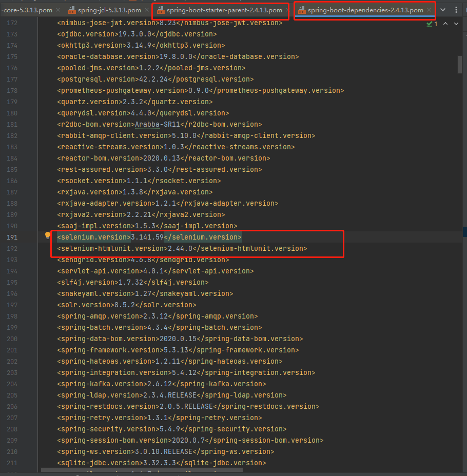The image size is (467, 476).
Task: Click the spring-ldap.version line
Action: [172, 395]
